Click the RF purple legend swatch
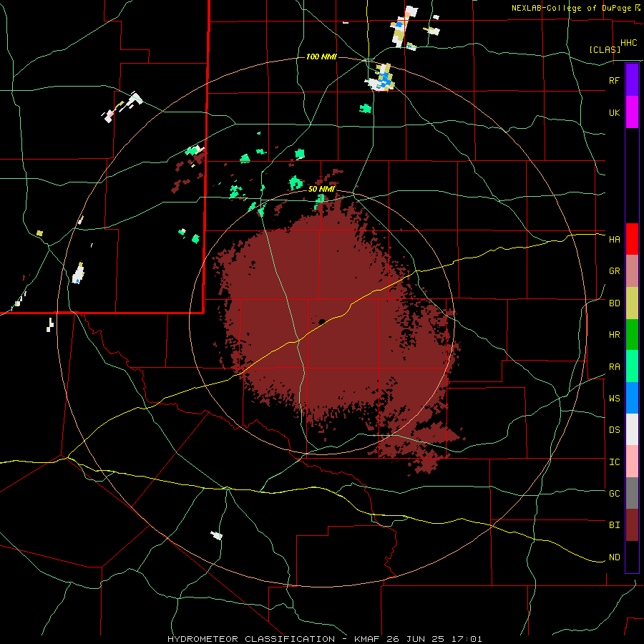The height and width of the screenshot is (644, 644). (x=632, y=80)
